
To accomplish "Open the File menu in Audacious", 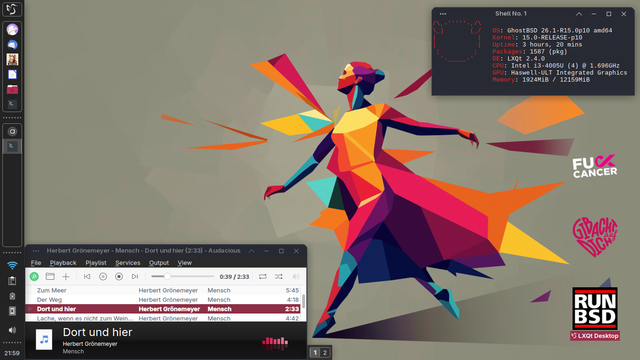I will click(x=36, y=262).
